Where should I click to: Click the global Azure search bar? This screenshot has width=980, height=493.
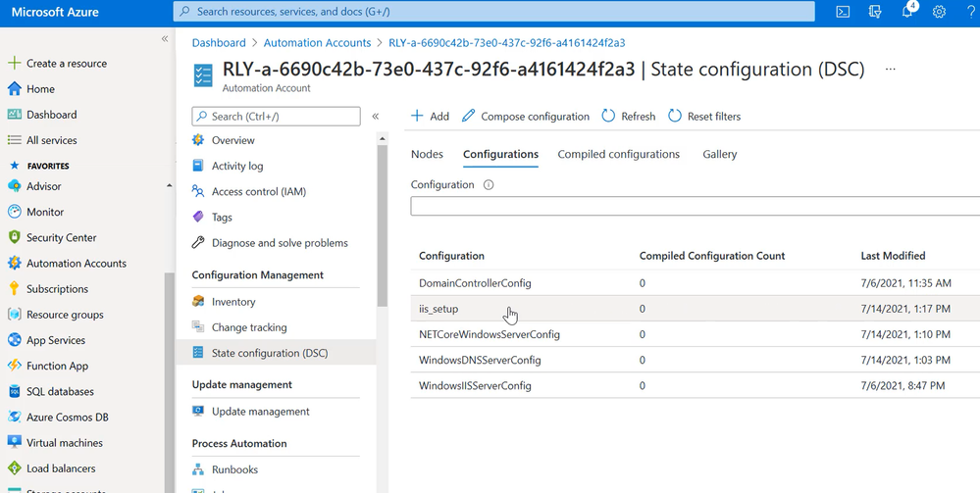493,11
